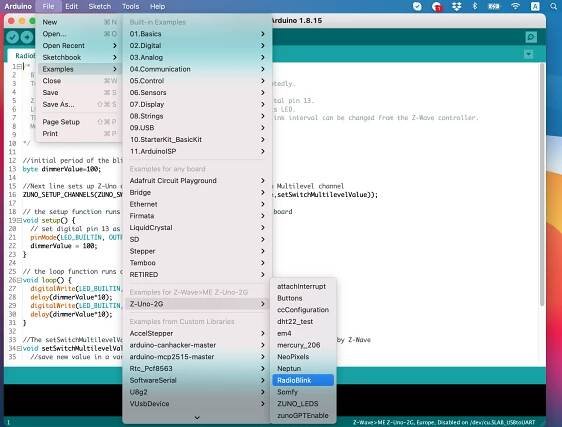Open the NeoPixels example
562x427 pixels.
(x=303, y=357)
